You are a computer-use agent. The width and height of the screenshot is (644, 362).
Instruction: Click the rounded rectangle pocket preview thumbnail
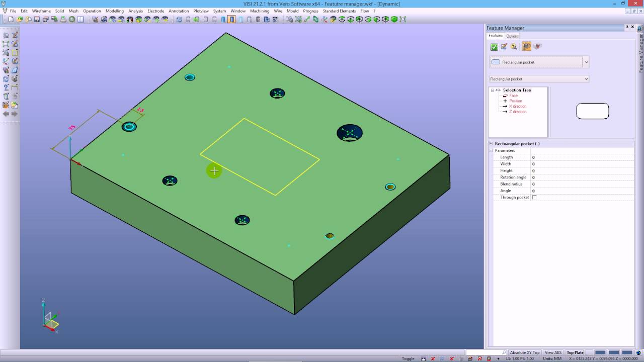592,111
